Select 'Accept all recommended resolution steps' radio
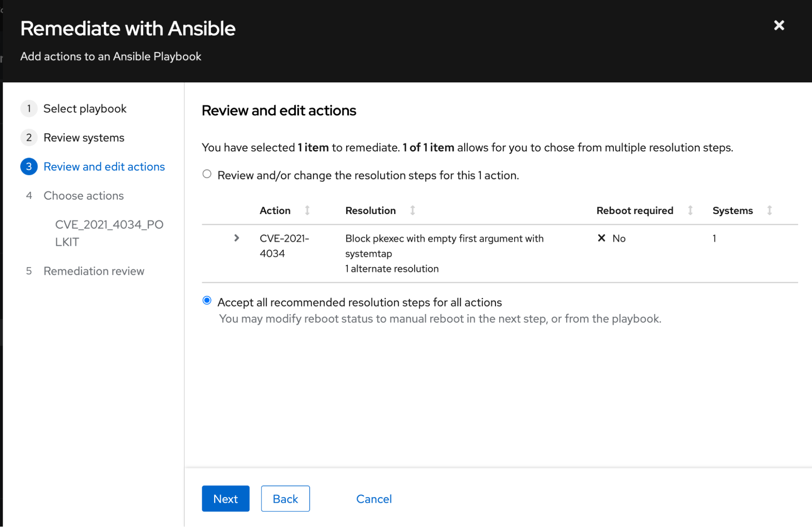 click(207, 300)
